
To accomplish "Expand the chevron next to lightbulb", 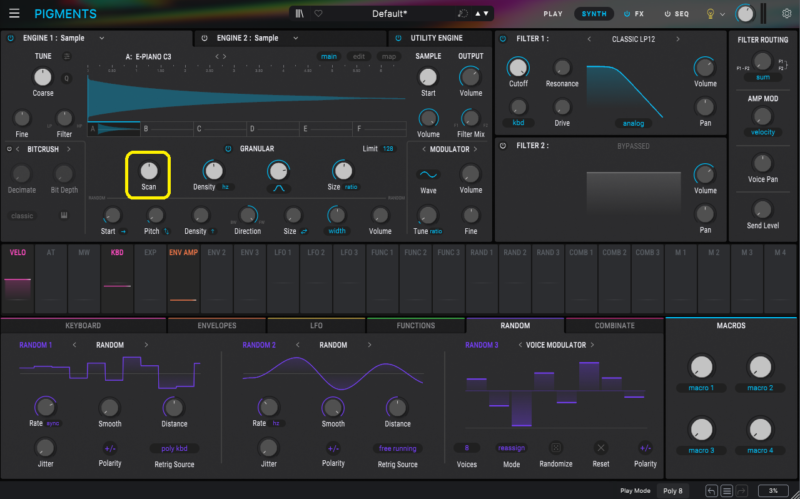I will (722, 15).
